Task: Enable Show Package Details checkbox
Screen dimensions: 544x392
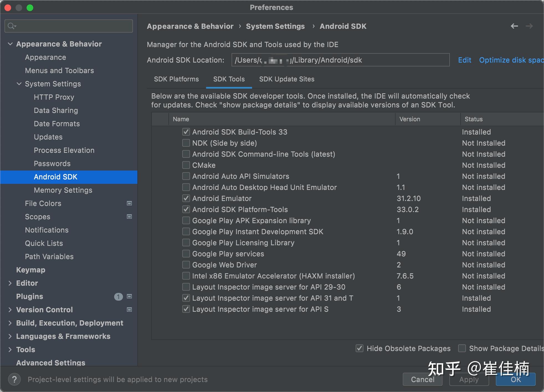Action: [x=462, y=348]
